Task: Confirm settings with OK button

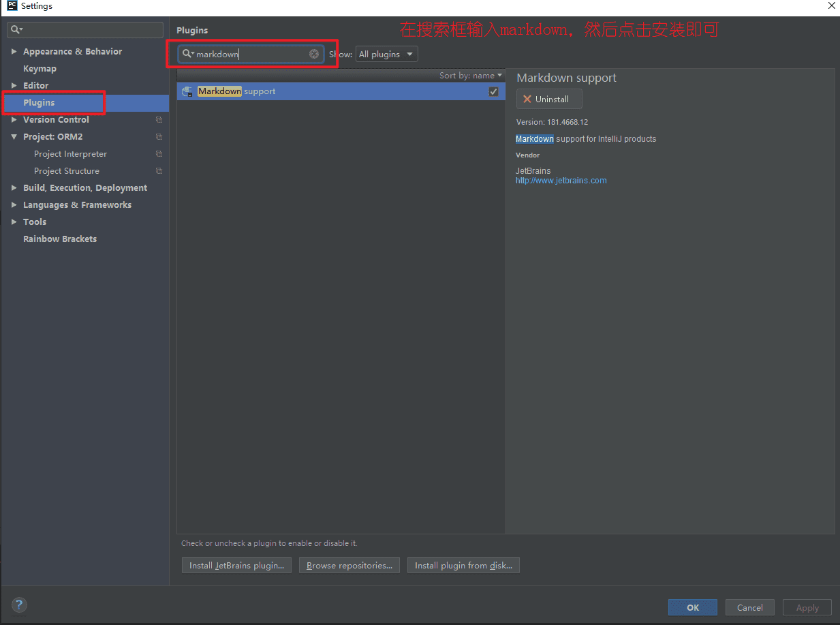Action: click(x=693, y=607)
